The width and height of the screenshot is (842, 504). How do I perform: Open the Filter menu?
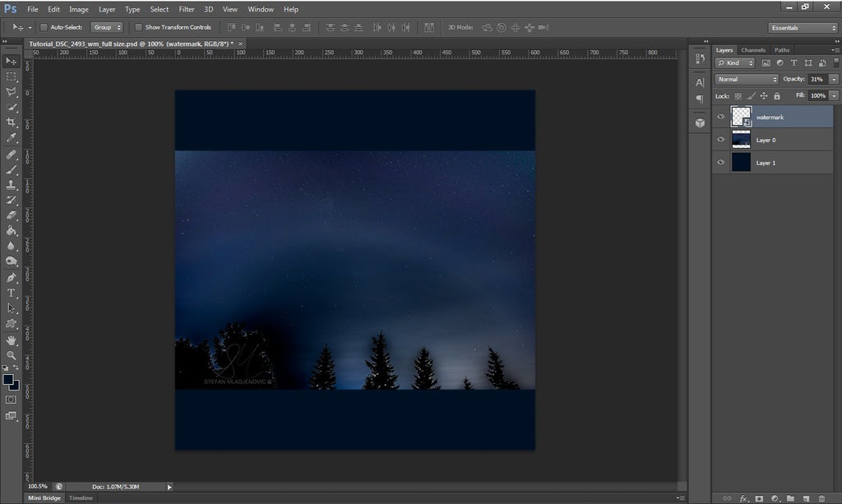[x=187, y=9]
